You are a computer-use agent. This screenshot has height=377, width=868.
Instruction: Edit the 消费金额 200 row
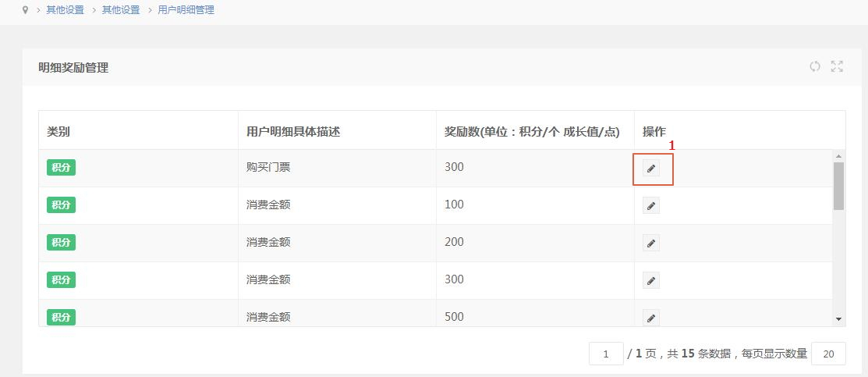point(651,243)
